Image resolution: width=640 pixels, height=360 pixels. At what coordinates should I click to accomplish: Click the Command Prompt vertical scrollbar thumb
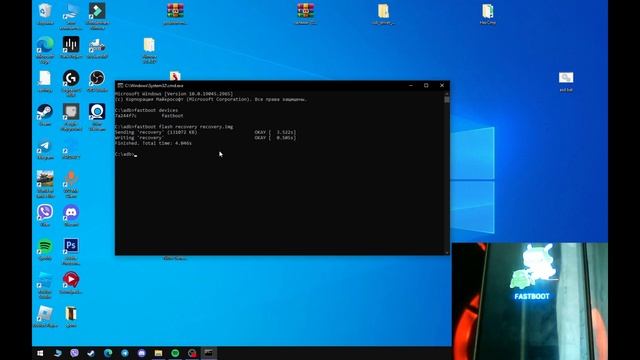[x=447, y=100]
